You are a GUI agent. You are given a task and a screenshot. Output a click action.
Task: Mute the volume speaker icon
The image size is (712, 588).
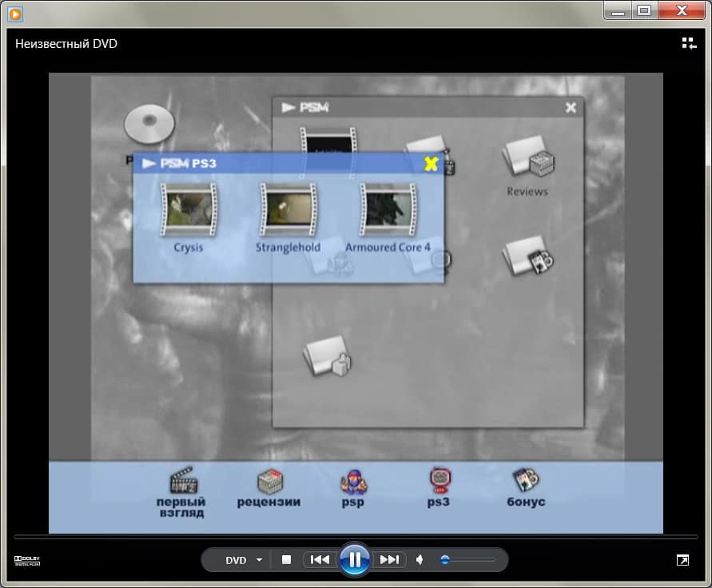[x=420, y=560]
